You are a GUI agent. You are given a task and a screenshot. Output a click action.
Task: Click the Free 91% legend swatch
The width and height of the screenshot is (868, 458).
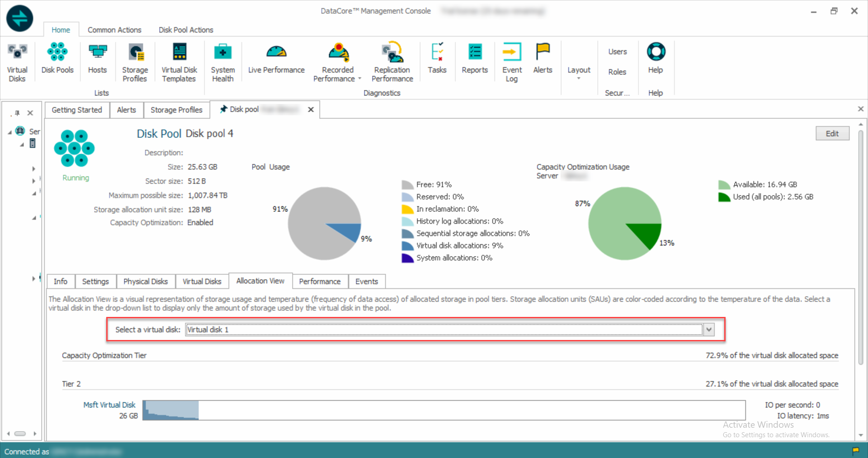407,184
